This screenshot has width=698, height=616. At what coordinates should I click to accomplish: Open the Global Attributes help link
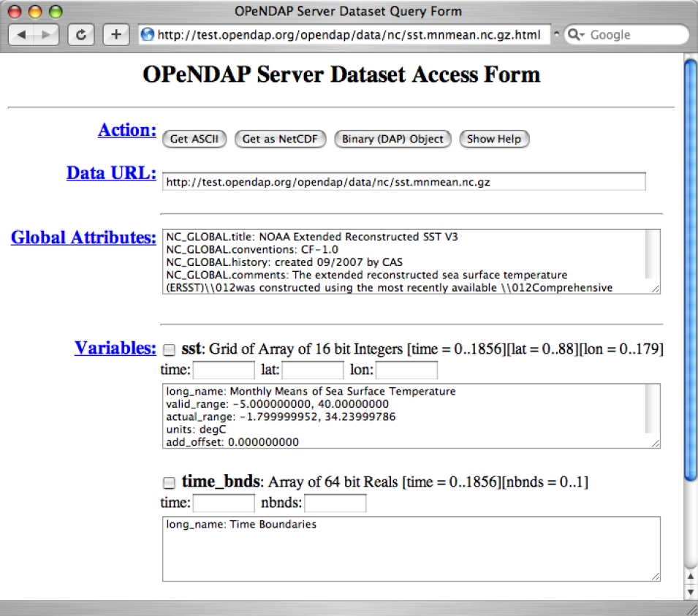click(84, 237)
